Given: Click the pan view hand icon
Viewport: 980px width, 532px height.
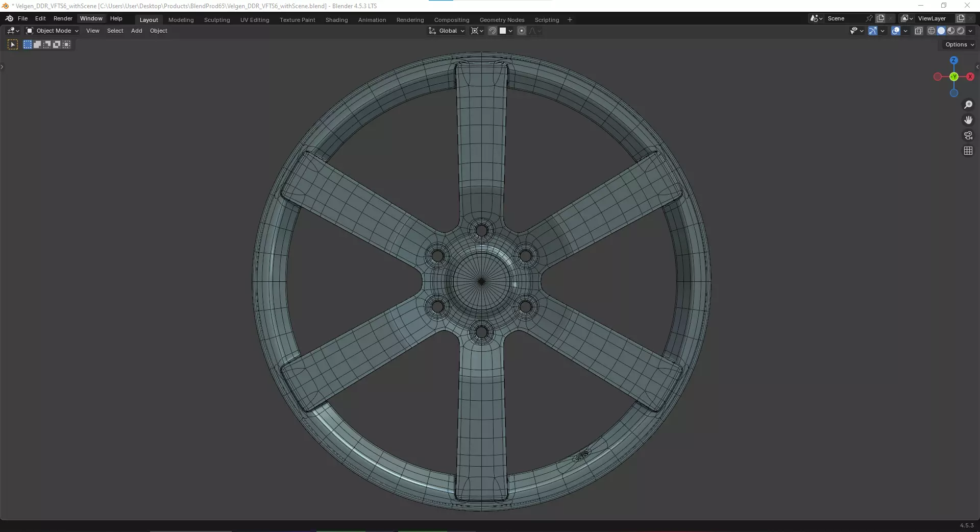Looking at the screenshot, I should coord(968,120).
